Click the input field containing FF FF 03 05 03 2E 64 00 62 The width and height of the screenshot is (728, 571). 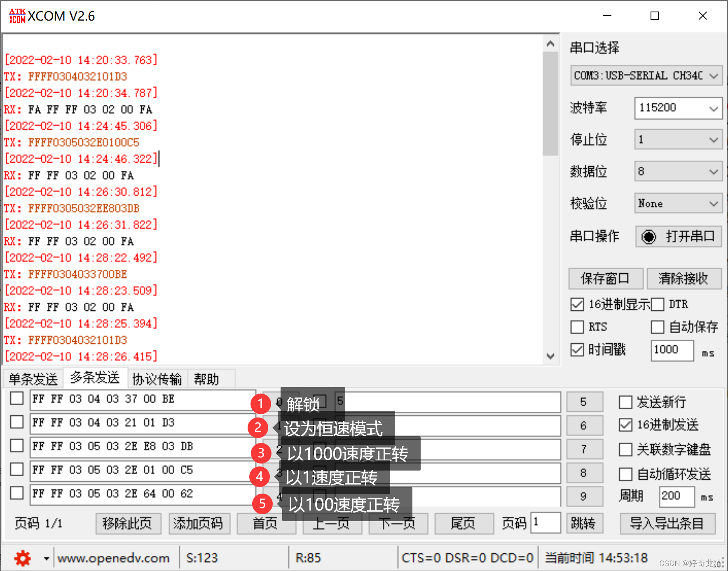[x=143, y=494]
